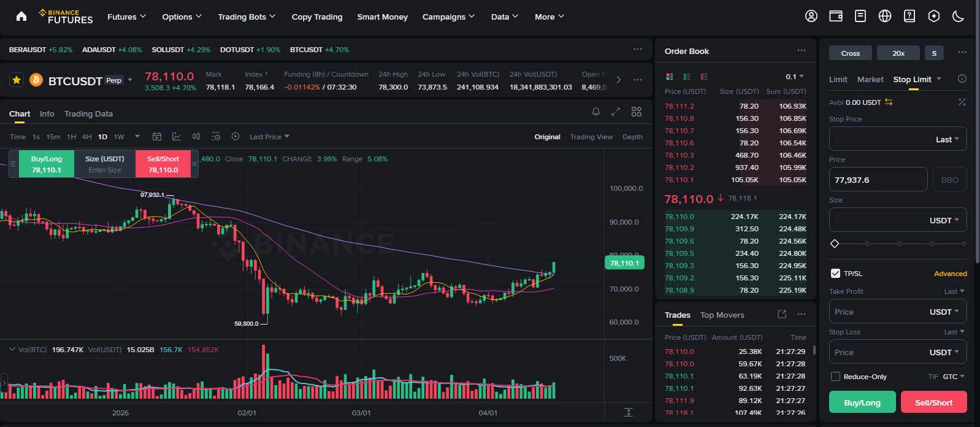
Task: Open the user profile icon
Action: click(811, 17)
